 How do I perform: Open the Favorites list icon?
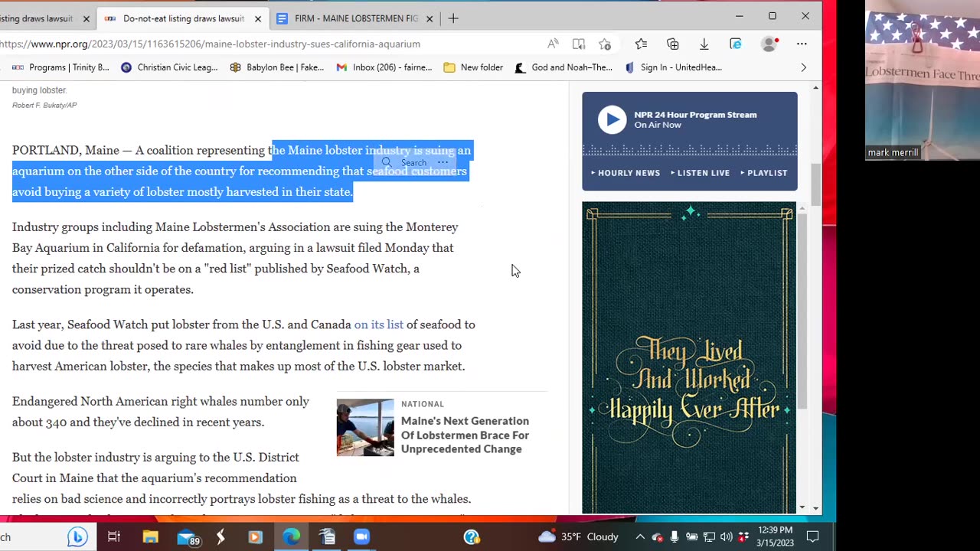[641, 44]
